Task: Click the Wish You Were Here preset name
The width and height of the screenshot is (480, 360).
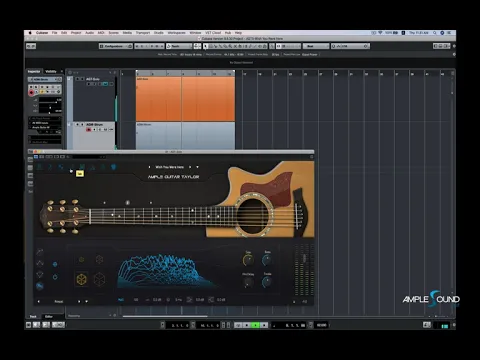Action: [x=170, y=167]
